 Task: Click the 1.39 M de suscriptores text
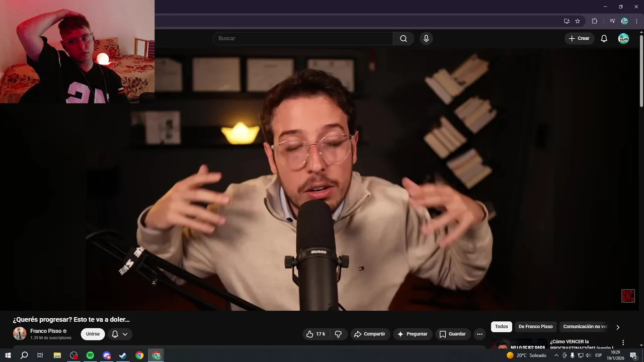pos(51,338)
